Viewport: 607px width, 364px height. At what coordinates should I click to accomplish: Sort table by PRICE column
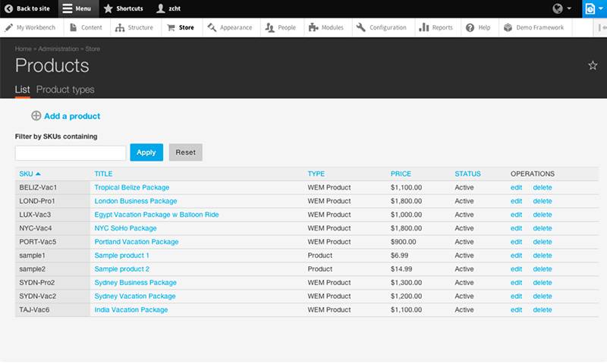click(x=401, y=174)
